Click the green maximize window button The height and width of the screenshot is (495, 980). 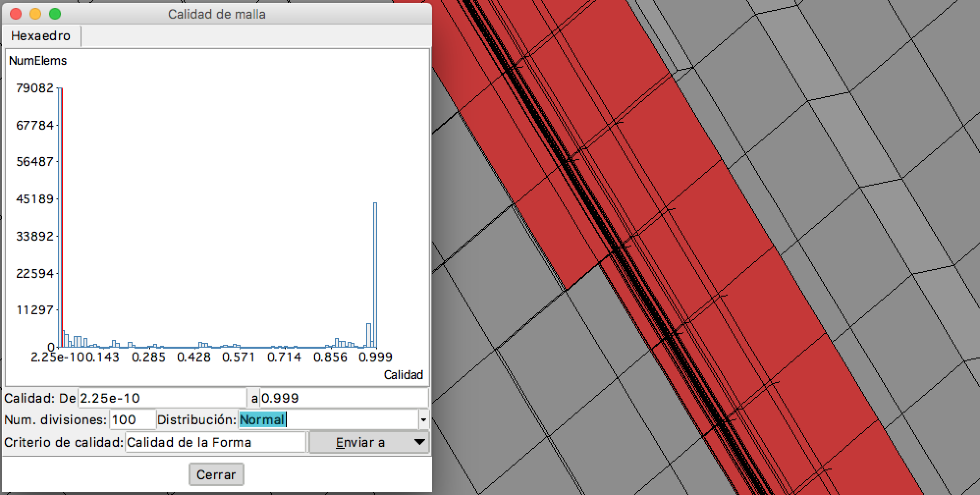pos(55,14)
